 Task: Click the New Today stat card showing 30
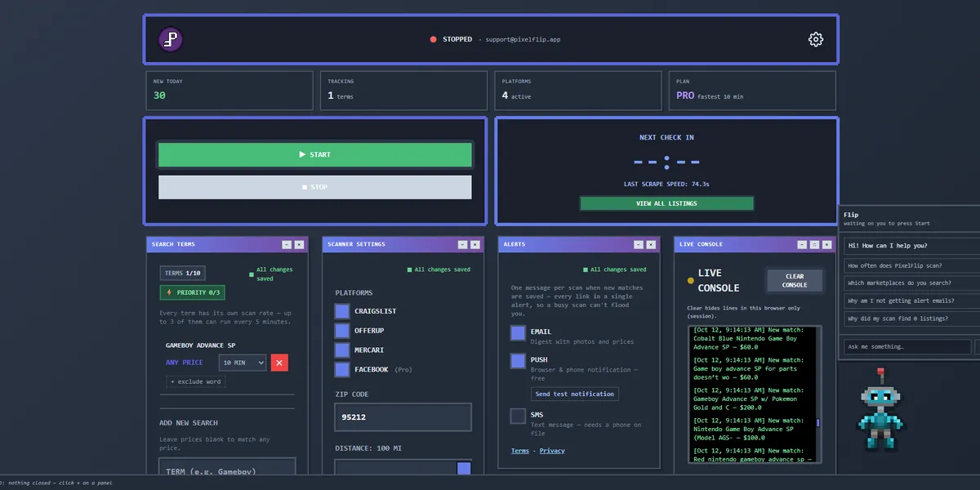[x=228, y=91]
